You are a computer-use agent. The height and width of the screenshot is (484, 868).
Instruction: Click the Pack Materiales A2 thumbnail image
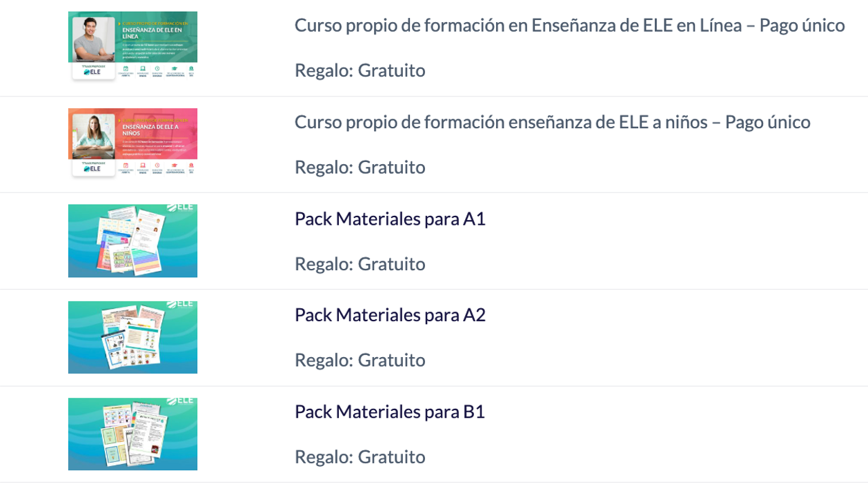pos(132,337)
